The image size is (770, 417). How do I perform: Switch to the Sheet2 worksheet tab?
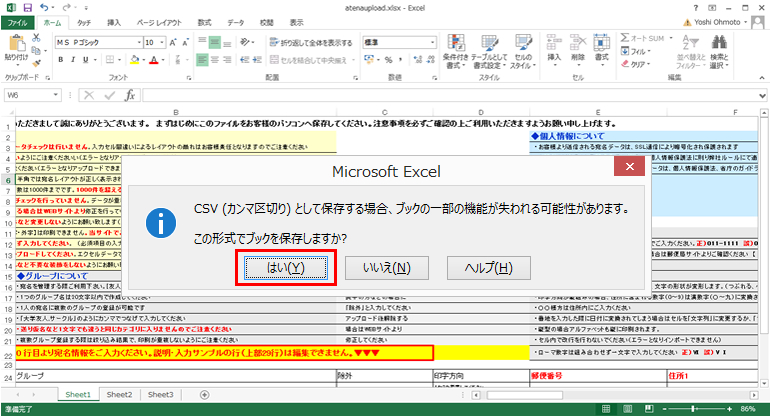pyautogui.click(x=119, y=395)
